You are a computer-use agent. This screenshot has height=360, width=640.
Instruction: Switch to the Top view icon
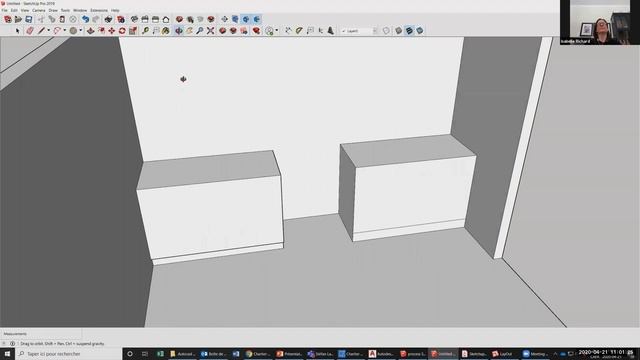pos(145,19)
